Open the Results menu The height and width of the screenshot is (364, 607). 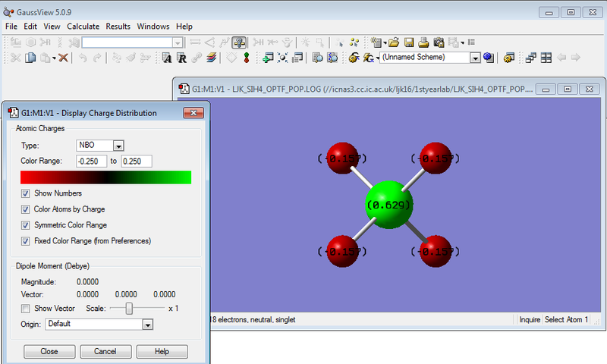point(118,27)
